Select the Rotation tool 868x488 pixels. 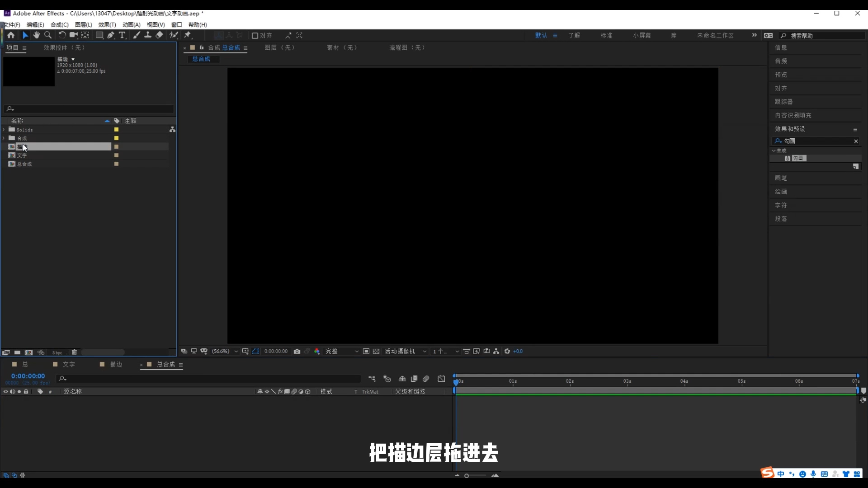click(62, 35)
